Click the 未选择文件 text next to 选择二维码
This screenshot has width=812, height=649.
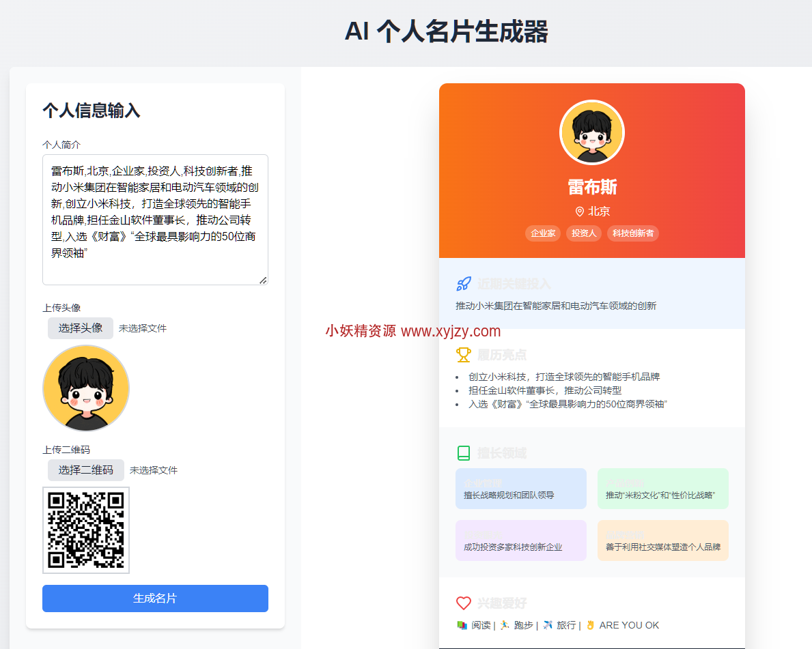point(153,470)
